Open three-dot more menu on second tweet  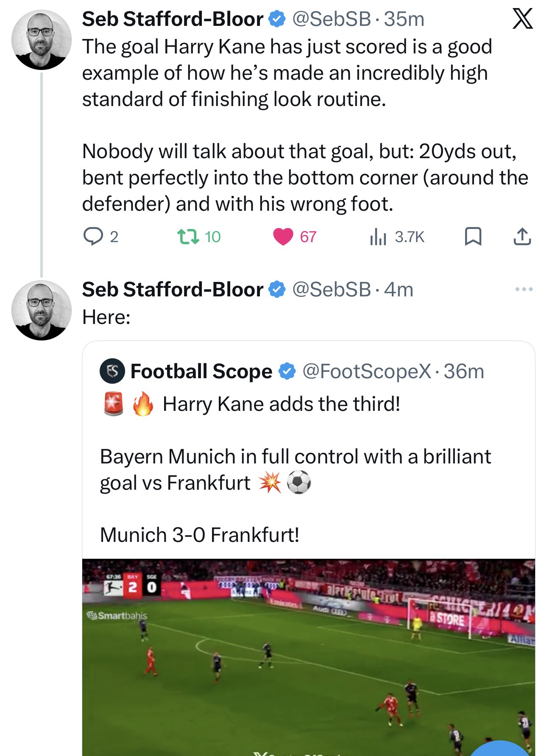[524, 290]
